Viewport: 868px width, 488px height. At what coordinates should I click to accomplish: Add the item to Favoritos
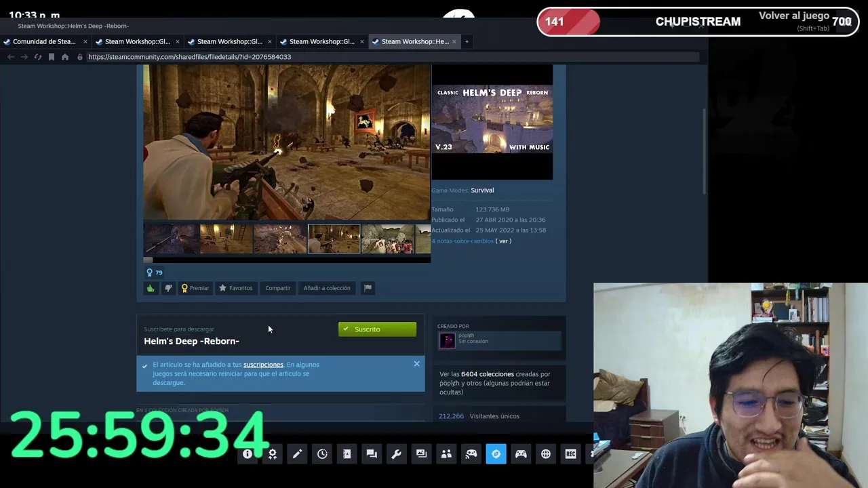pos(235,288)
